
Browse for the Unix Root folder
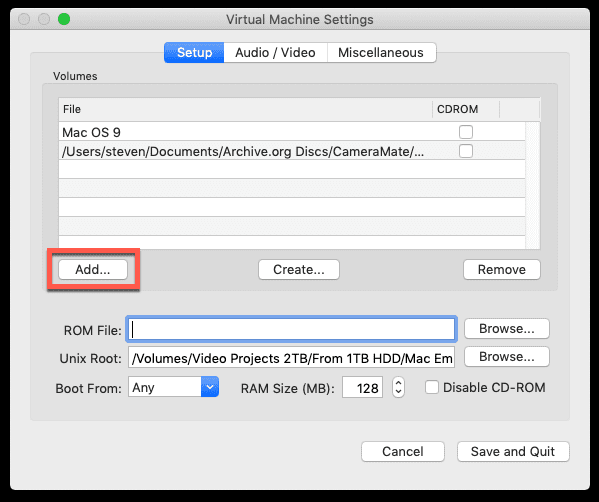(507, 357)
